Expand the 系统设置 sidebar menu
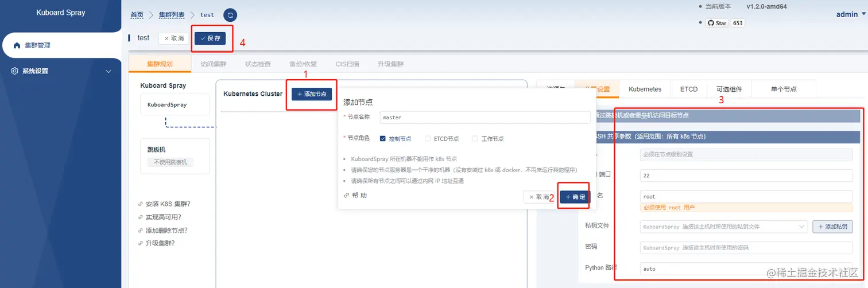This screenshot has width=868, height=288. tap(60, 71)
